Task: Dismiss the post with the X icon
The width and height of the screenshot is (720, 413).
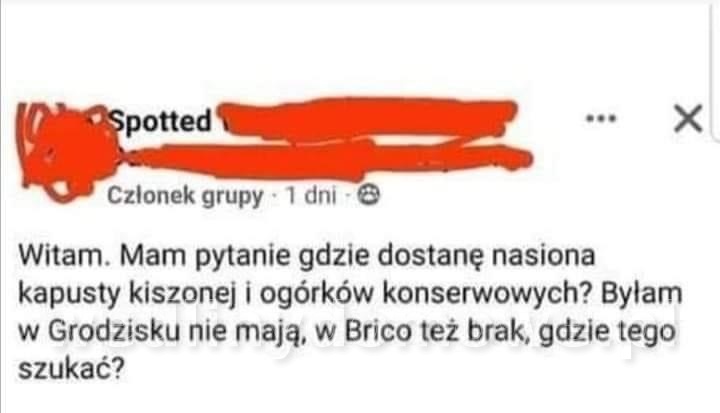Action: 688,119
